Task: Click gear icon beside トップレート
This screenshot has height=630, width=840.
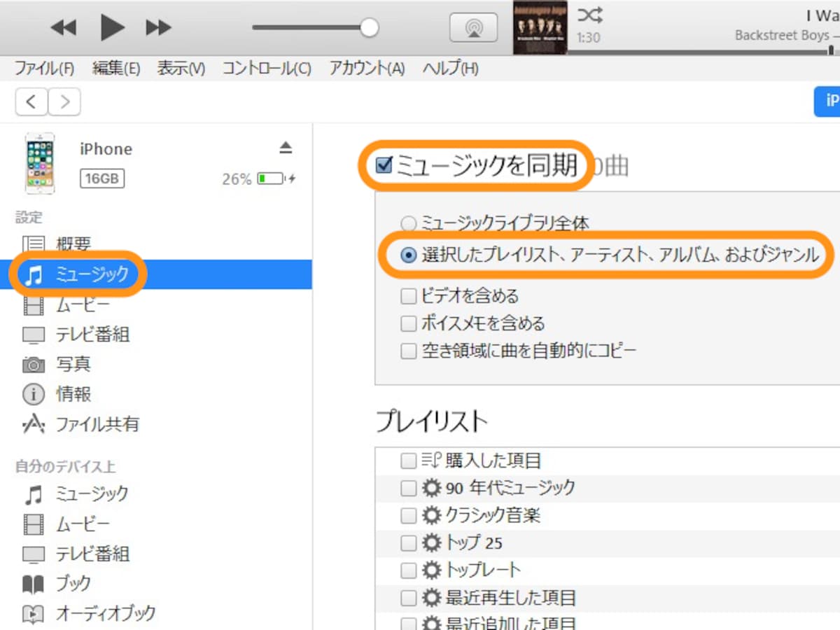Action: point(431,570)
